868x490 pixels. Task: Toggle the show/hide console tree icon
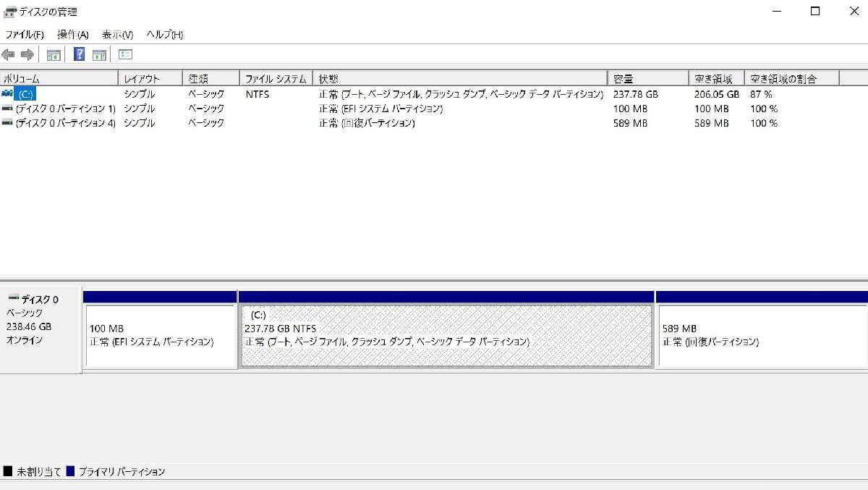(x=54, y=54)
